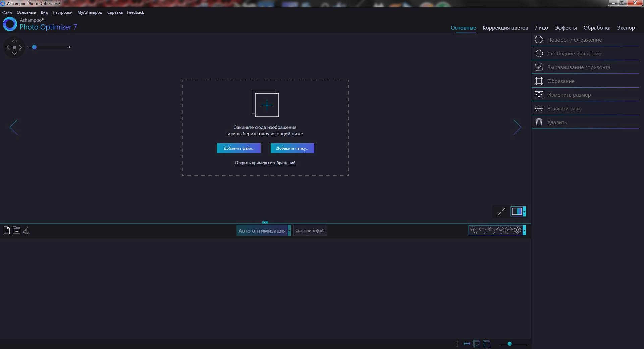The width and height of the screenshot is (644, 349).
Task: Select the Основные tab on the right
Action: 463,28
